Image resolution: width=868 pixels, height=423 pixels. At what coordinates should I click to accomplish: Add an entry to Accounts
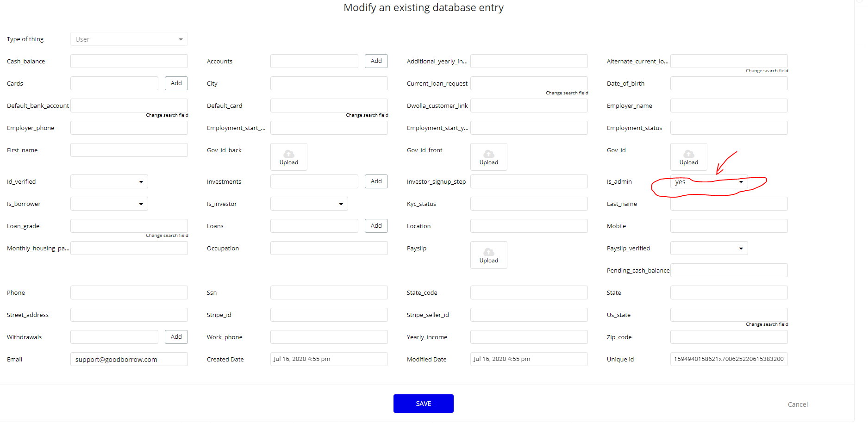pos(376,61)
